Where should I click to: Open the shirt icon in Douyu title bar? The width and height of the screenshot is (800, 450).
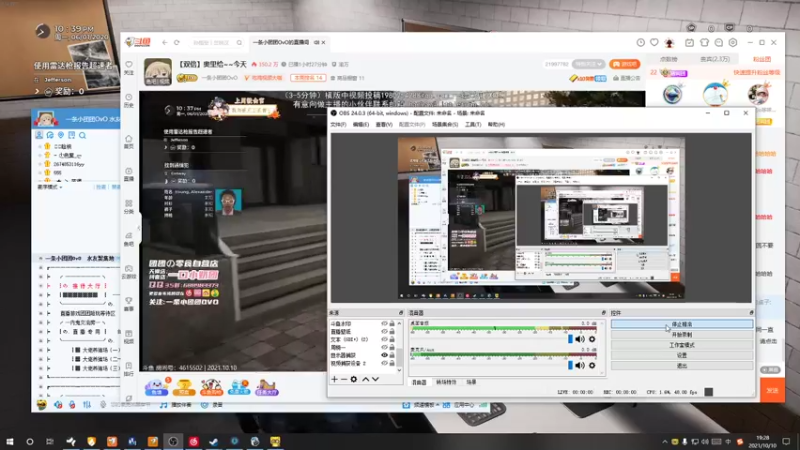pyautogui.click(x=704, y=43)
